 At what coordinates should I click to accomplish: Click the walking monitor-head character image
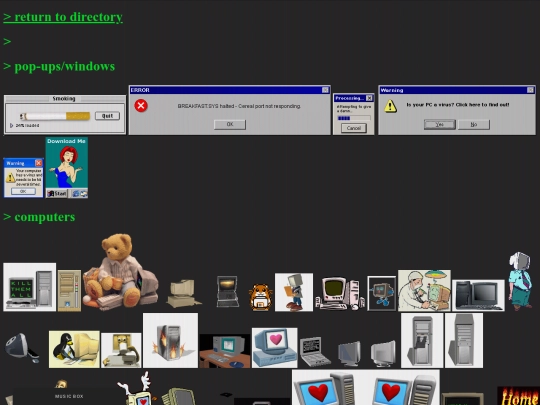(294, 292)
